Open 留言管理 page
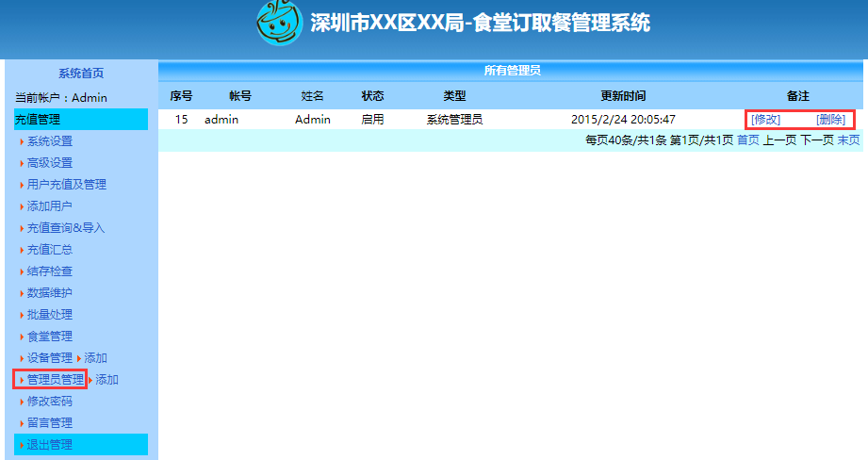 (x=50, y=423)
